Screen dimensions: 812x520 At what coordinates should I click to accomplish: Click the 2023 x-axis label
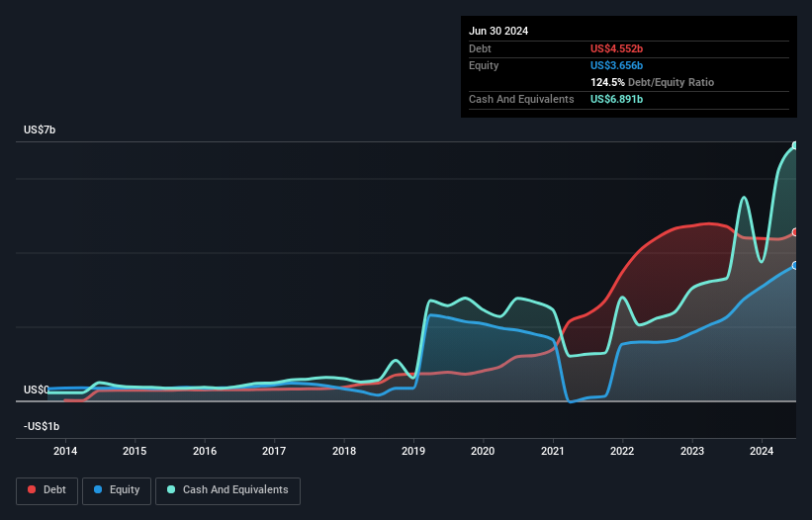(692, 451)
